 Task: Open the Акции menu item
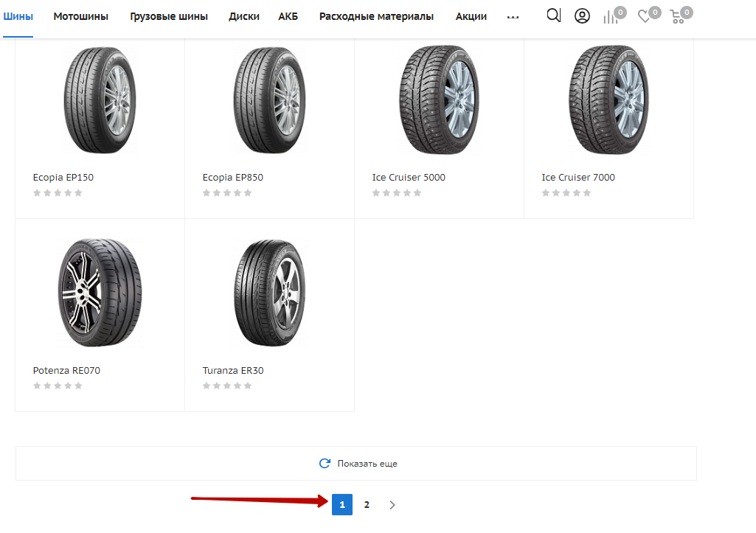471,16
